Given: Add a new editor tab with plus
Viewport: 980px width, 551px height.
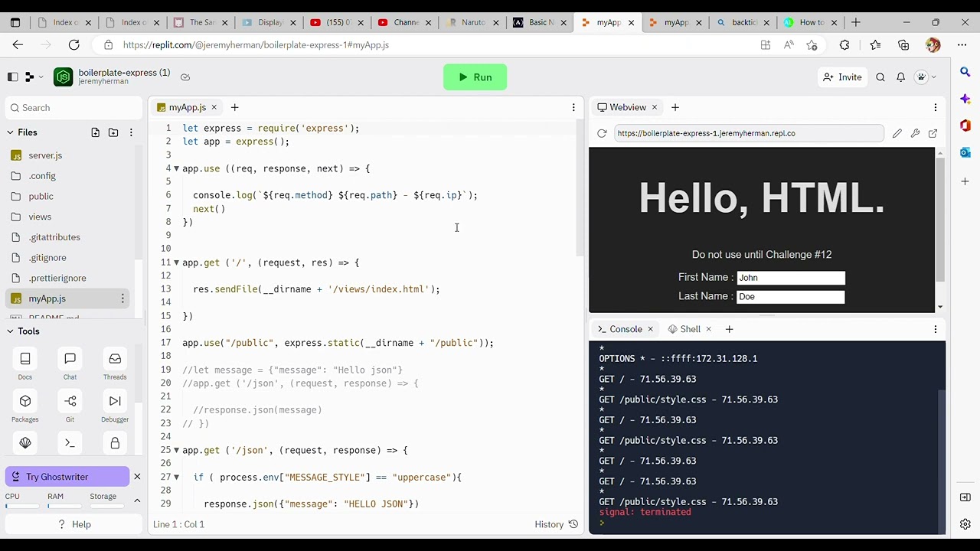Looking at the screenshot, I should 235,107.
